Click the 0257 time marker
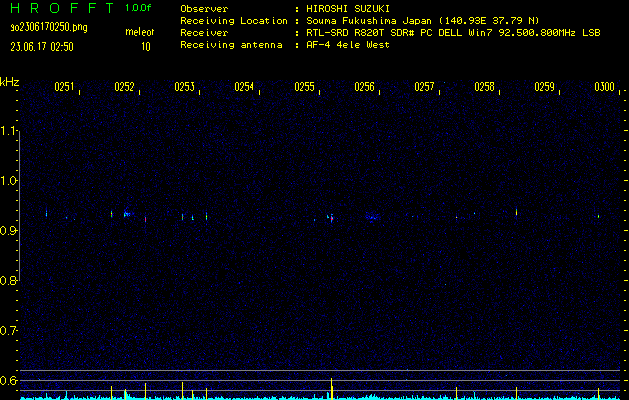The width and height of the screenshot is (629, 400). click(x=424, y=88)
